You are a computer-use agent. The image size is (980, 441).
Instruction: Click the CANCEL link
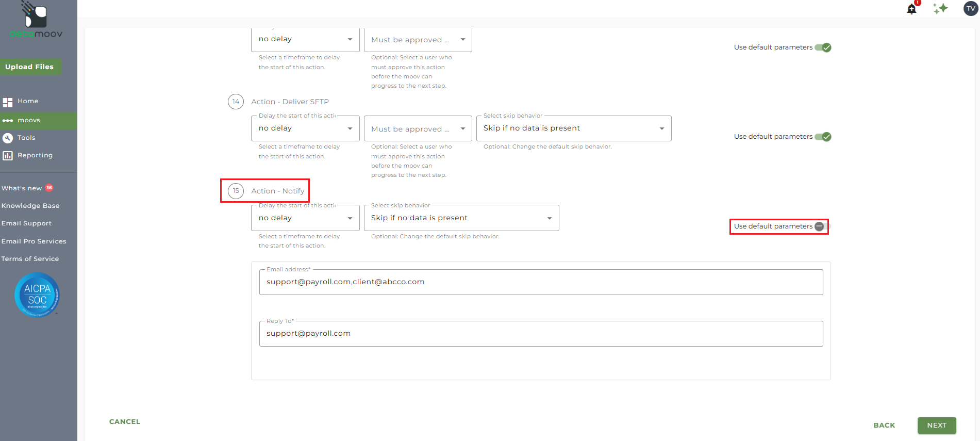point(125,422)
